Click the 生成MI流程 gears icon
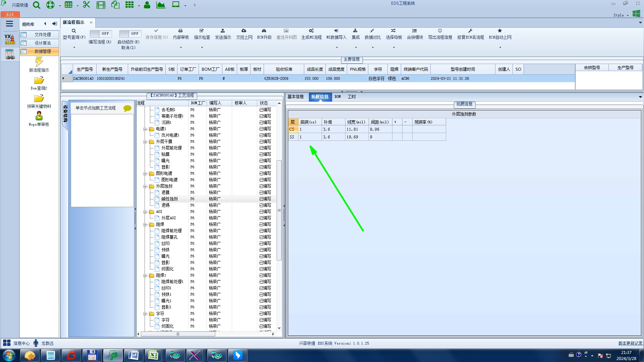 pos(311,31)
